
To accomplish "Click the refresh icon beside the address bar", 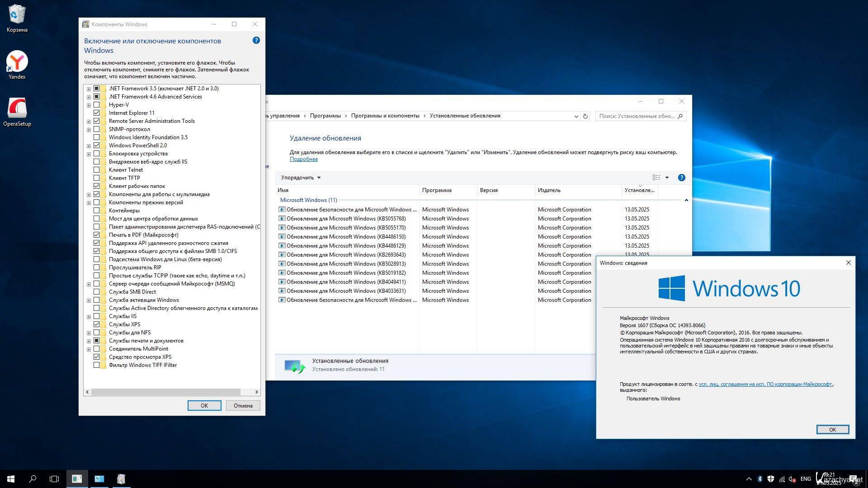I will click(585, 116).
